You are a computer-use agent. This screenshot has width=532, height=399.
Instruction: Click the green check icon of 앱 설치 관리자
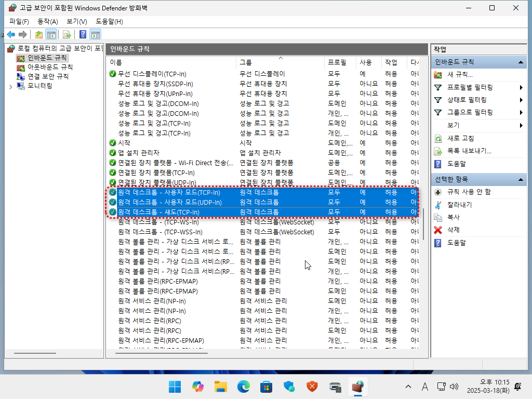(113, 153)
